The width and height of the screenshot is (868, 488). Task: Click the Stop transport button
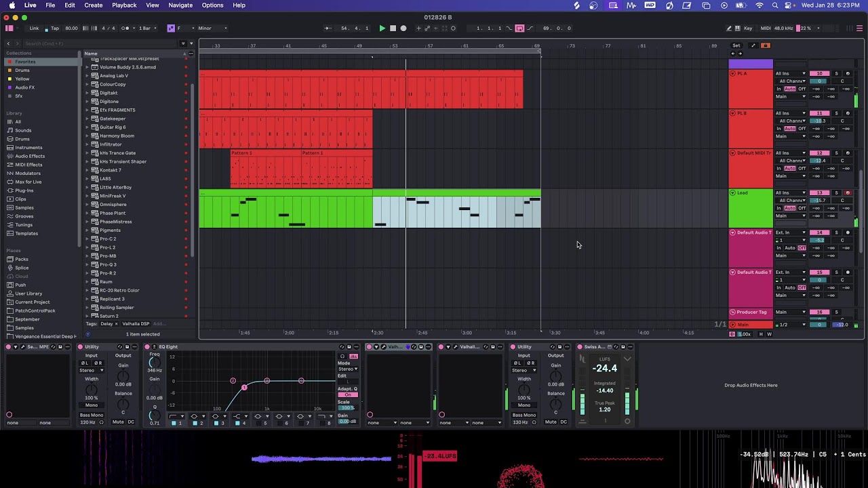coord(393,28)
